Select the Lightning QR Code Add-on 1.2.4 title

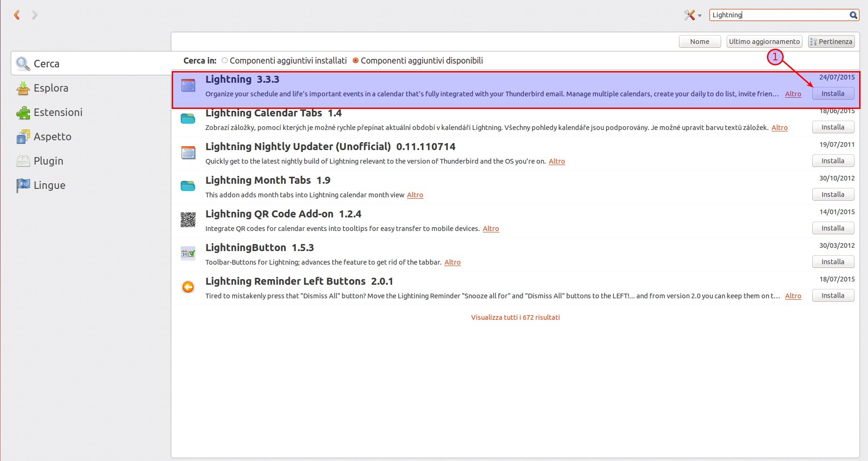284,214
